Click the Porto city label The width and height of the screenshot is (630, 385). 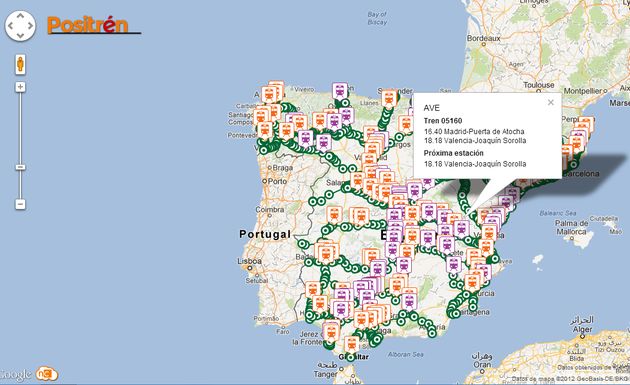(x=278, y=181)
